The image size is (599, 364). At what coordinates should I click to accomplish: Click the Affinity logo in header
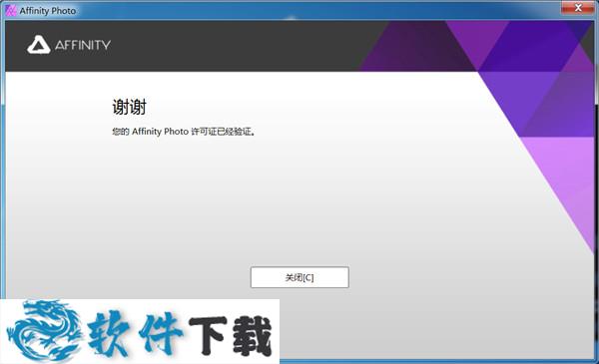69,45
